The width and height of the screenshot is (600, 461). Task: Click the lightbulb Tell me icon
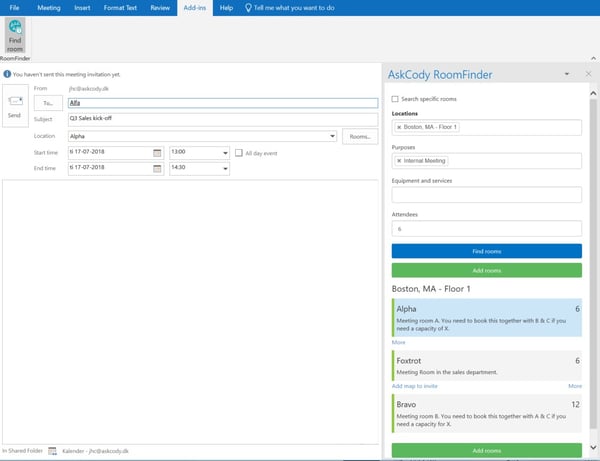[x=248, y=8]
